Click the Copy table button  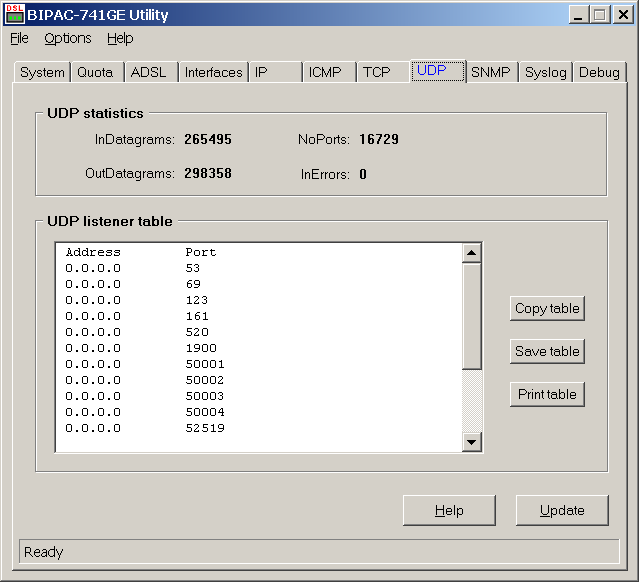coord(547,309)
